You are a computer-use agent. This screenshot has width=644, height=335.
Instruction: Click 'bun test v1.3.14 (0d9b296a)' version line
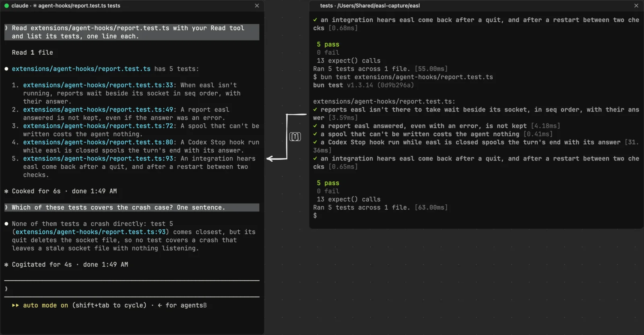[x=363, y=85]
